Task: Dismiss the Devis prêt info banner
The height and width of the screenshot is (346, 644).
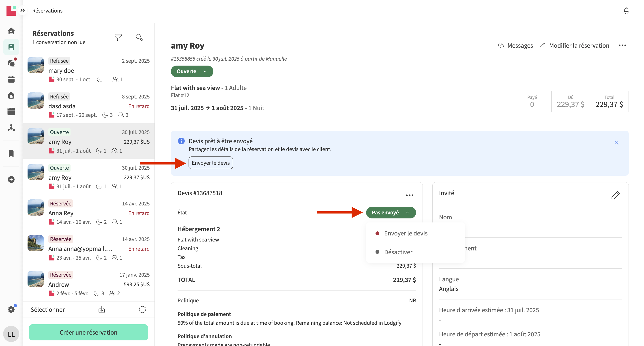Action: [x=616, y=143]
